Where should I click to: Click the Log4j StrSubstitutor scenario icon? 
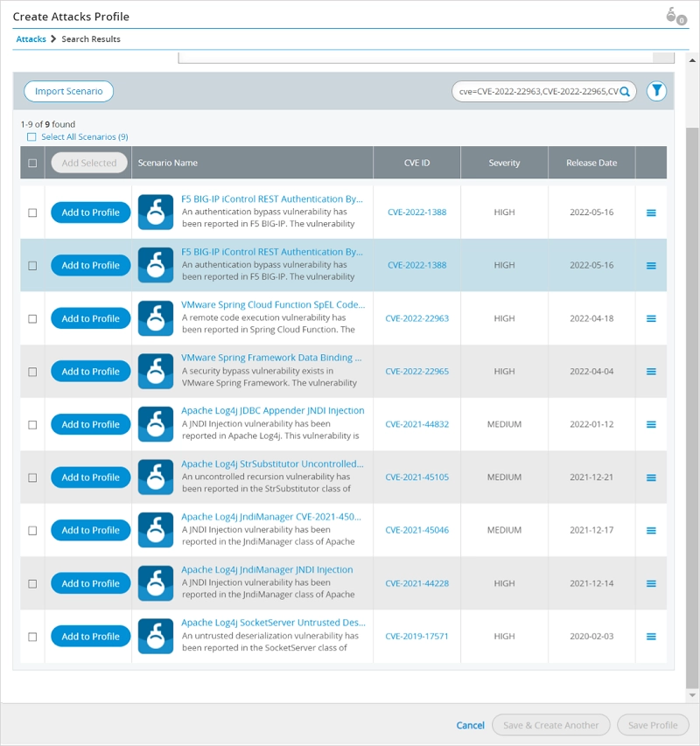click(156, 478)
